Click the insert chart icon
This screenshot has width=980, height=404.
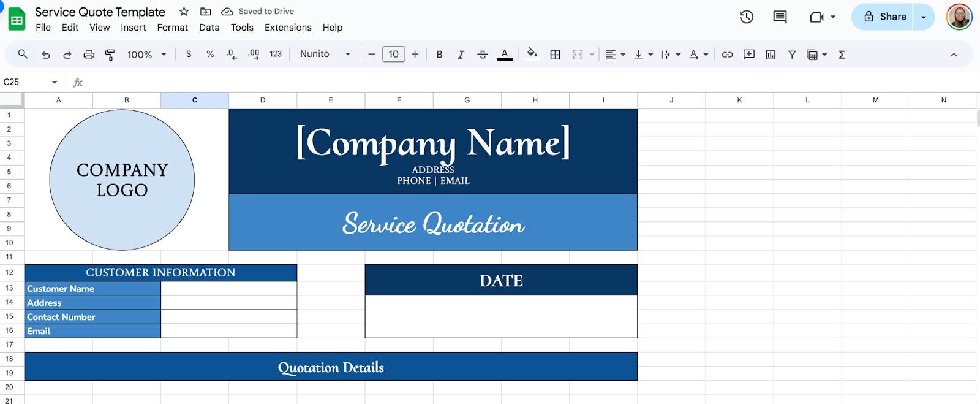[x=771, y=55]
